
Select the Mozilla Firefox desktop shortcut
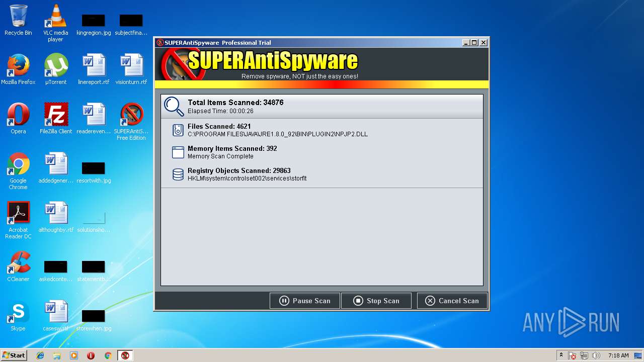pyautogui.click(x=18, y=69)
